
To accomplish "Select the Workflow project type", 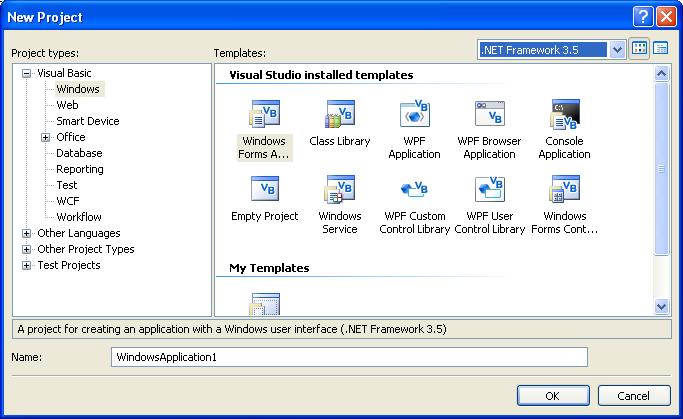I will [x=79, y=217].
